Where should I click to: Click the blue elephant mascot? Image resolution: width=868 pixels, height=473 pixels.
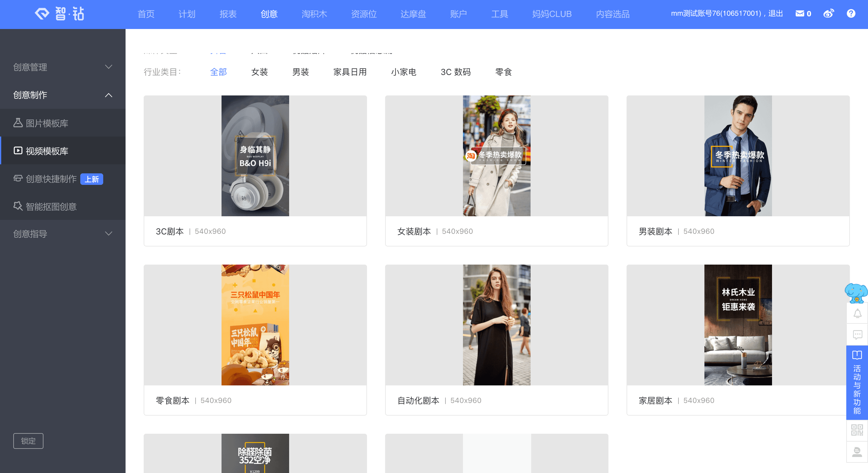pos(856,293)
